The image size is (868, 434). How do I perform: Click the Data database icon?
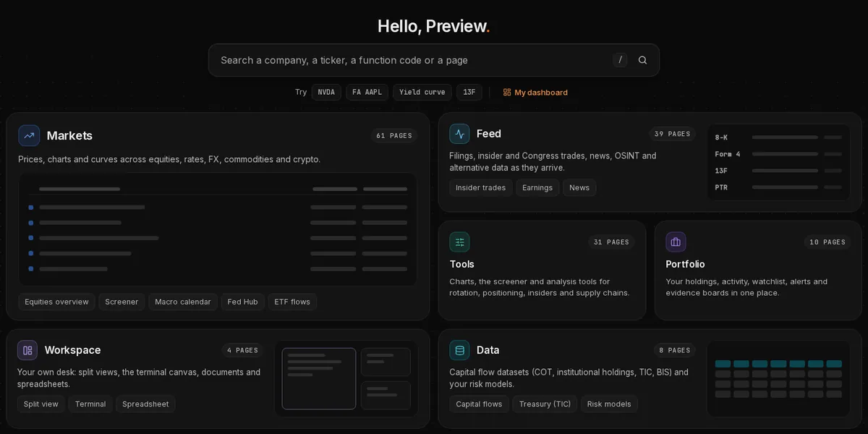point(459,351)
